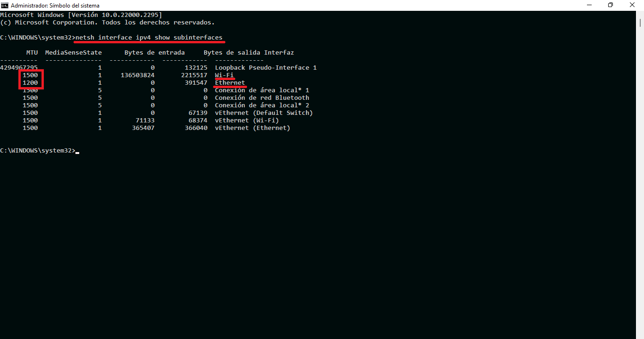Click 'Conexión de red Bluetooth' entry
Image resolution: width=644 pixels, height=339 pixels.
coord(262,97)
